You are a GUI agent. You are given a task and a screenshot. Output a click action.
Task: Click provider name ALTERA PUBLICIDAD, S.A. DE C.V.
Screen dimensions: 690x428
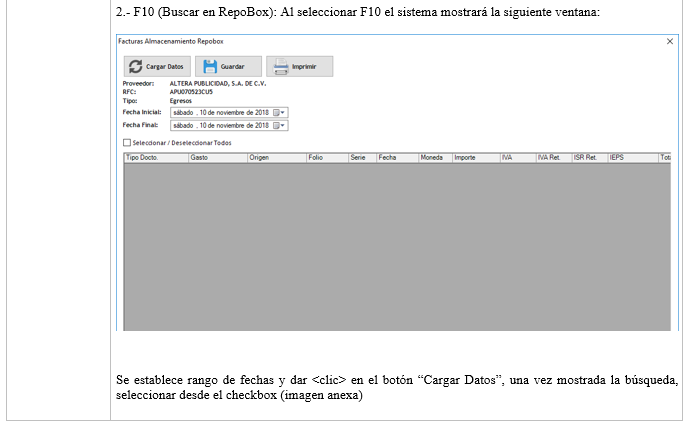218,83
